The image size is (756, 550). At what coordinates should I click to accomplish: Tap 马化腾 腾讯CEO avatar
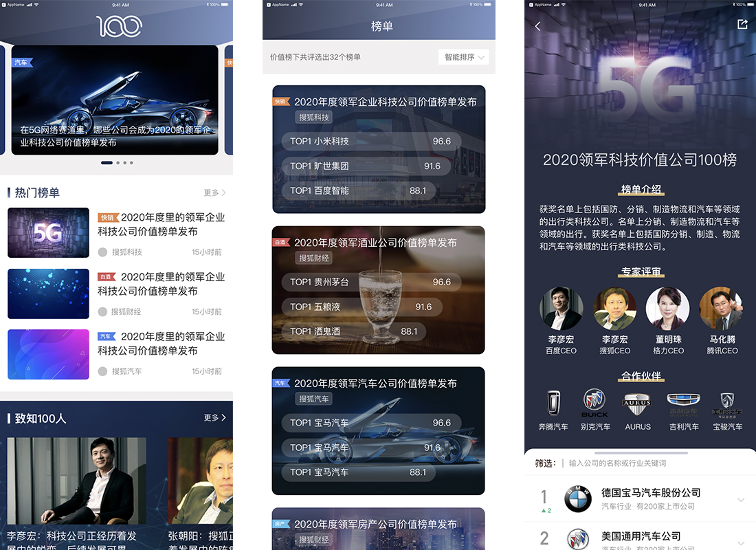pos(721,309)
